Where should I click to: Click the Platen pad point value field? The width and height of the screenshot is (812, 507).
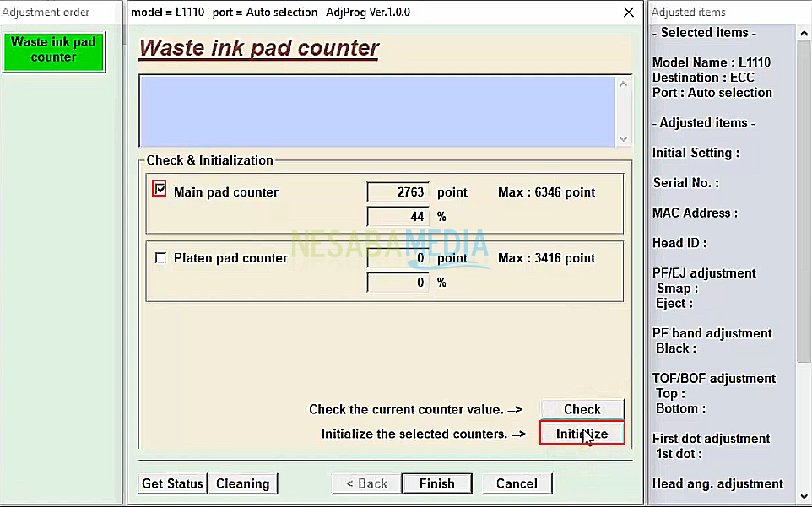coord(398,258)
